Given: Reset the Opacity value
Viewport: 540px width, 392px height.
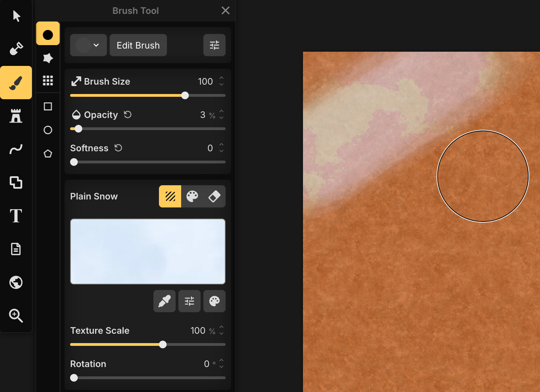Looking at the screenshot, I should 128,114.
